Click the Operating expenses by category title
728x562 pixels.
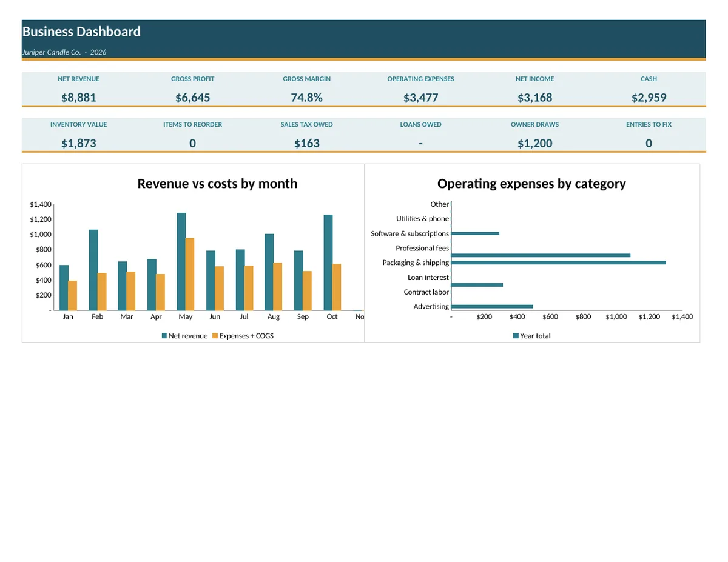pos(531,184)
